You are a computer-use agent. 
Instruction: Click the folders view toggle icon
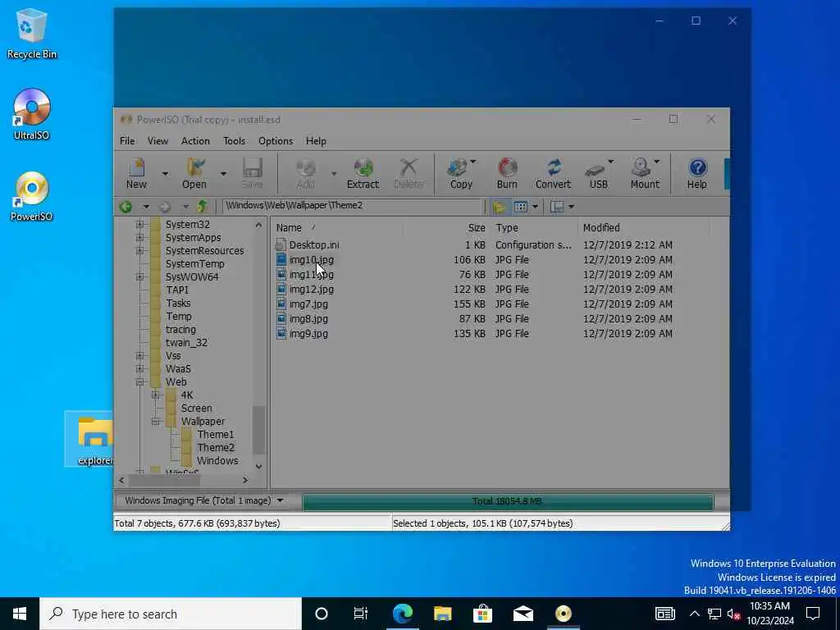tap(499, 206)
